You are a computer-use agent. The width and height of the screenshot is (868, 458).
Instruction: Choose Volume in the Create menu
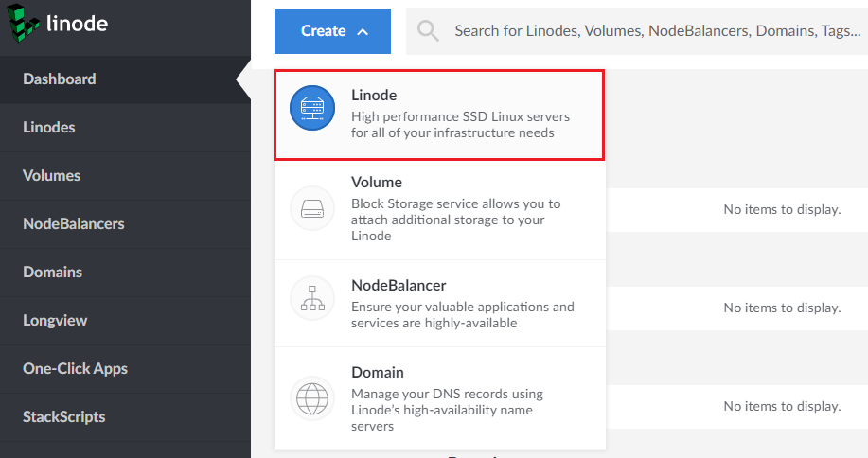(439, 209)
